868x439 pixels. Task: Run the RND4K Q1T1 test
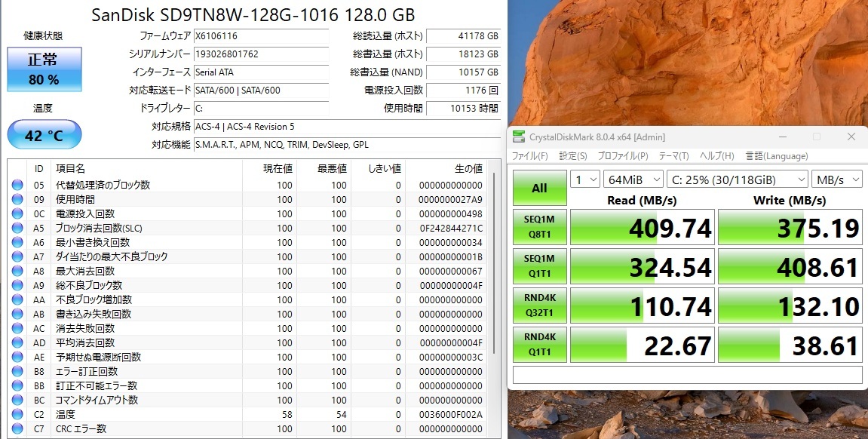(x=540, y=345)
